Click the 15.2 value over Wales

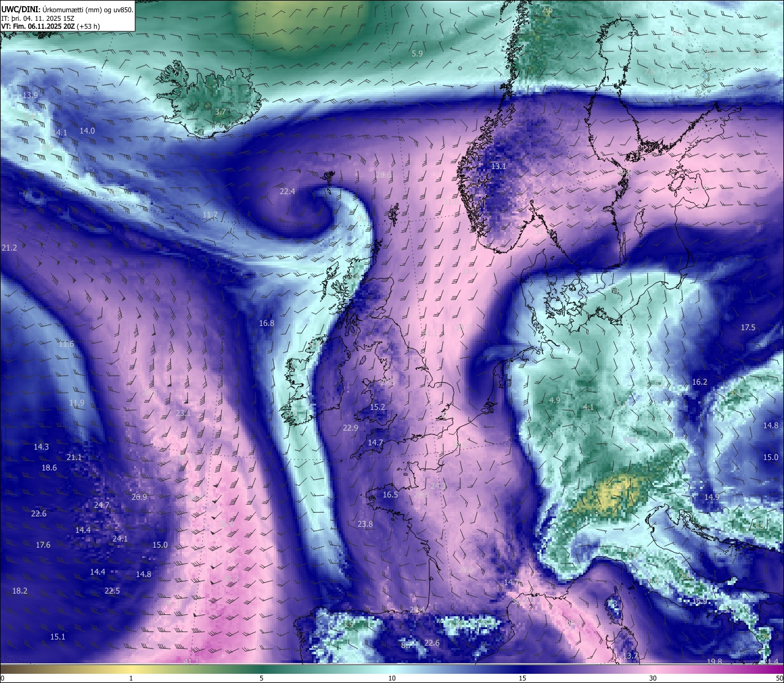377,407
